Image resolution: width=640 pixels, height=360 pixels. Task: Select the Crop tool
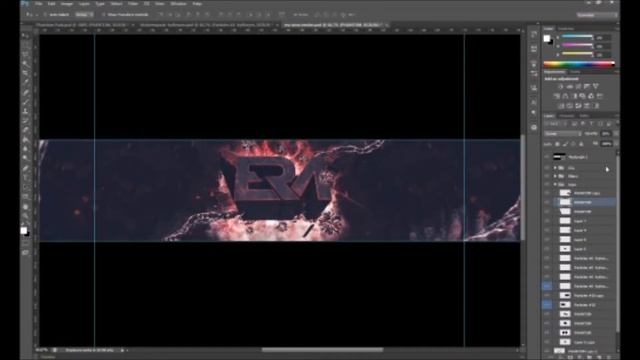(x=26, y=73)
